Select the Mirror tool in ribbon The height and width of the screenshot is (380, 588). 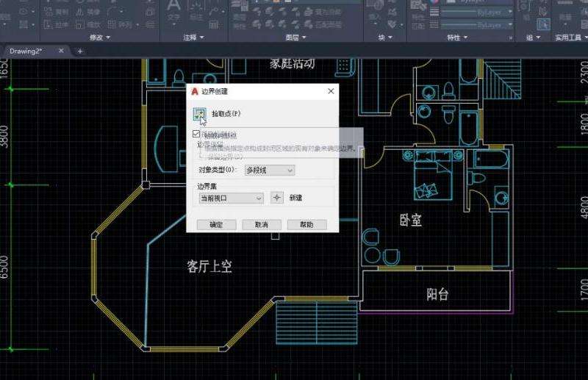pyautogui.click(x=88, y=12)
